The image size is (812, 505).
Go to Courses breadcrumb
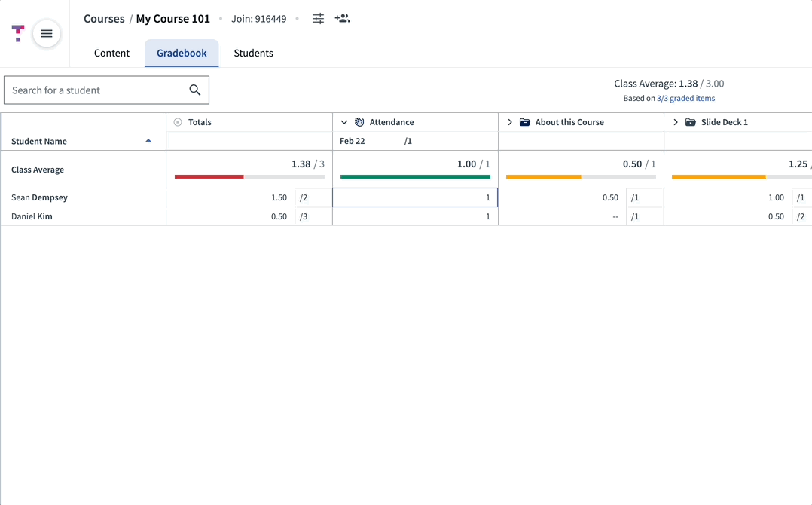click(x=104, y=19)
